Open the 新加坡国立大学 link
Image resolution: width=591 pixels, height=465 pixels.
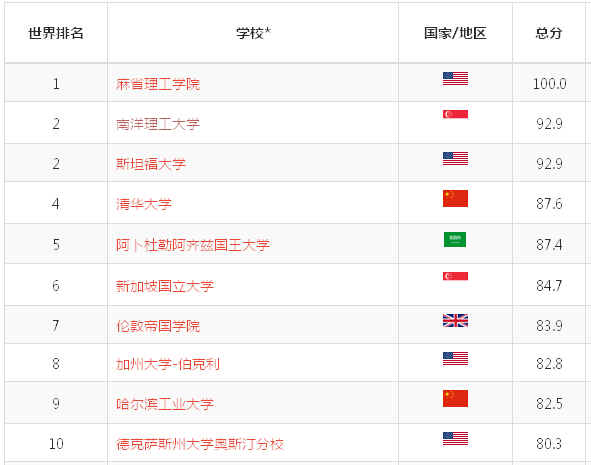tap(165, 286)
